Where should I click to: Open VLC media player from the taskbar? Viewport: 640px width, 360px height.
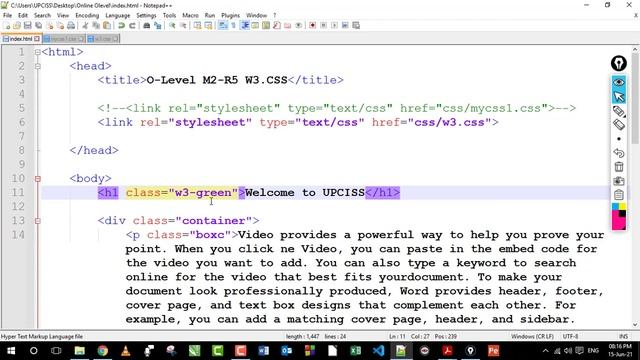126,351
